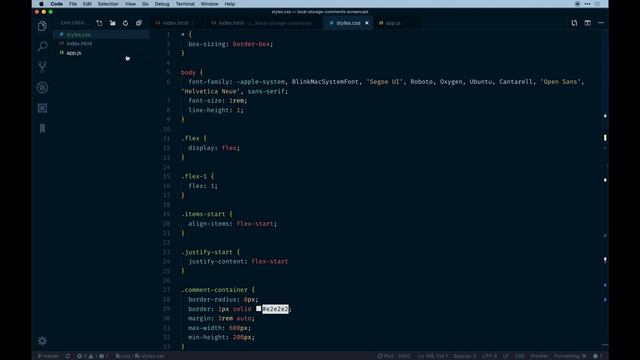Open the Extensions view icon

42,108
